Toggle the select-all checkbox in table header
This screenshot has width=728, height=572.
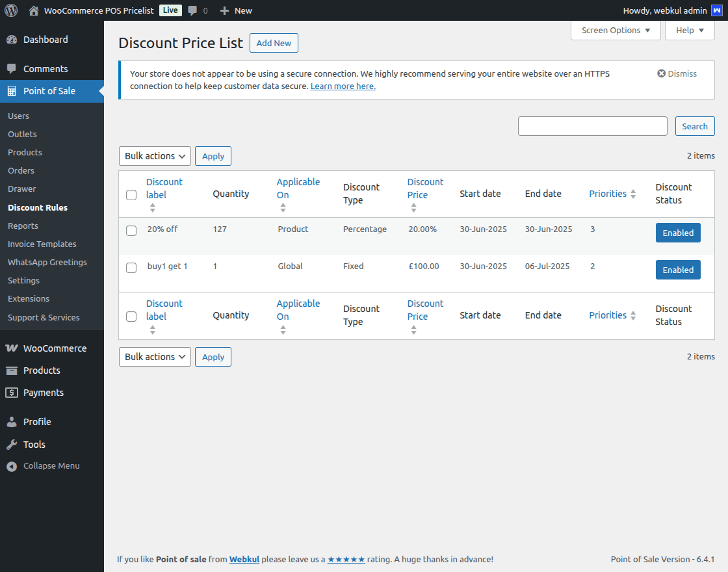[x=131, y=195]
